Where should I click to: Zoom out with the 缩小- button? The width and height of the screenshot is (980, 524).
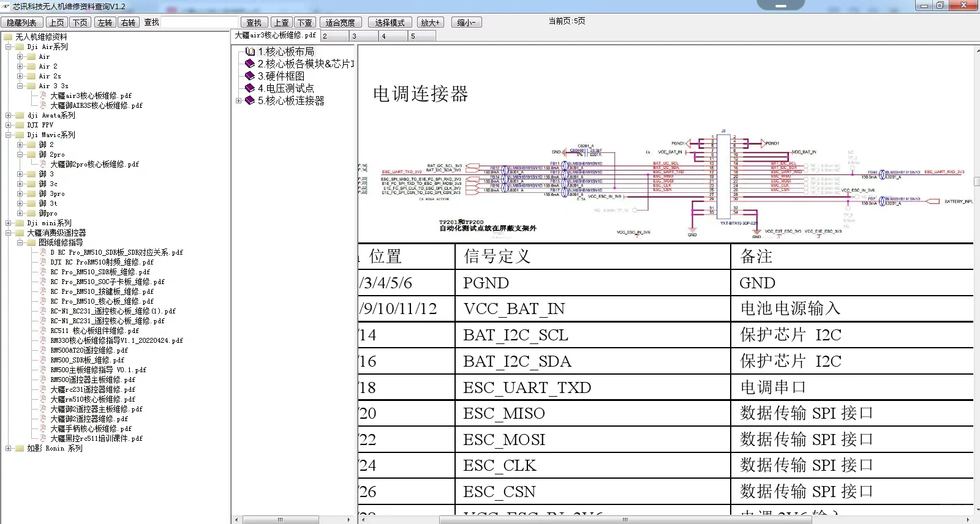(467, 22)
